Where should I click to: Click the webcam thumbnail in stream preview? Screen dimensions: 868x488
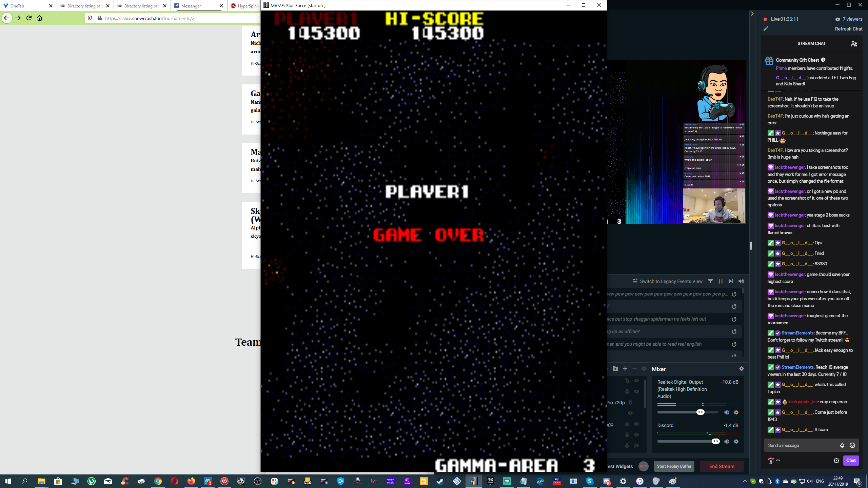tap(714, 206)
